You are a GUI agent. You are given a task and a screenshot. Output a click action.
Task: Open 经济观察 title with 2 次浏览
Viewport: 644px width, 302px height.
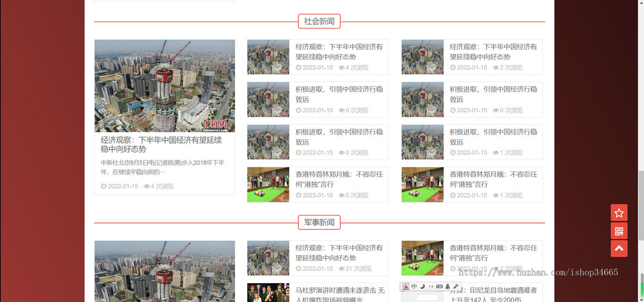(493, 52)
